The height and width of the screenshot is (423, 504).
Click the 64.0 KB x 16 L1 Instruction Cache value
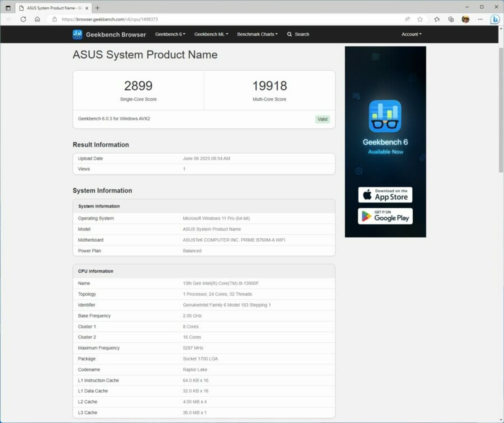point(196,380)
